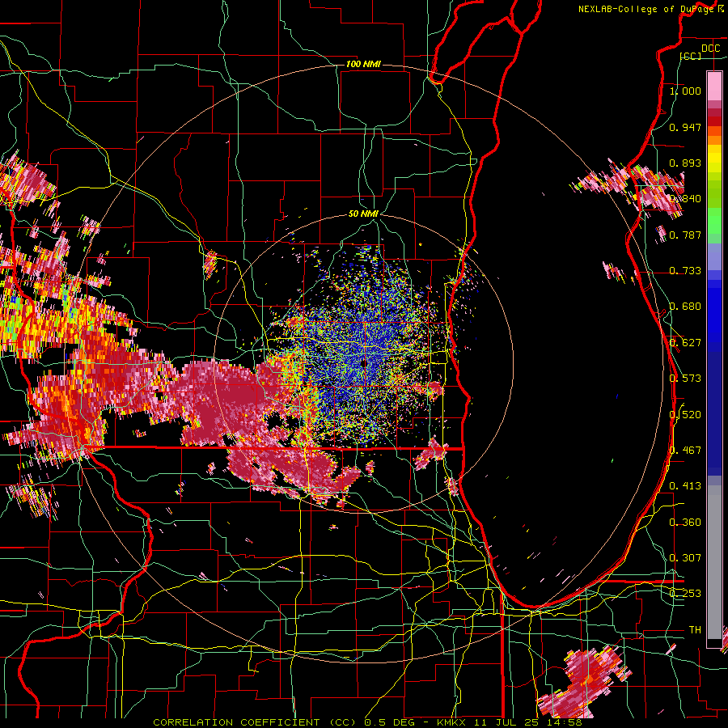The width and height of the screenshot is (728, 728).
Task: Select the 0.360 scale value
Action: (685, 523)
